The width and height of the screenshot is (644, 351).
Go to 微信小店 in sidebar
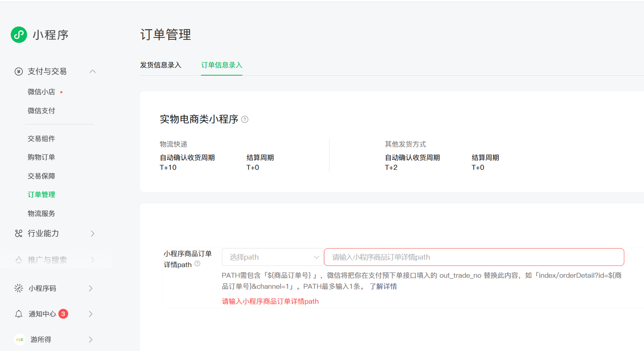point(41,92)
